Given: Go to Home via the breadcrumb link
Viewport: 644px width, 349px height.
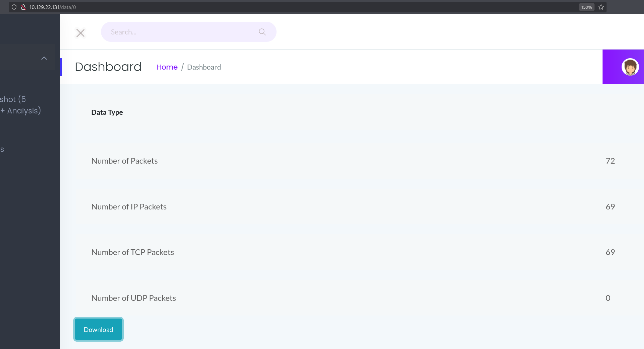Looking at the screenshot, I should click(167, 67).
